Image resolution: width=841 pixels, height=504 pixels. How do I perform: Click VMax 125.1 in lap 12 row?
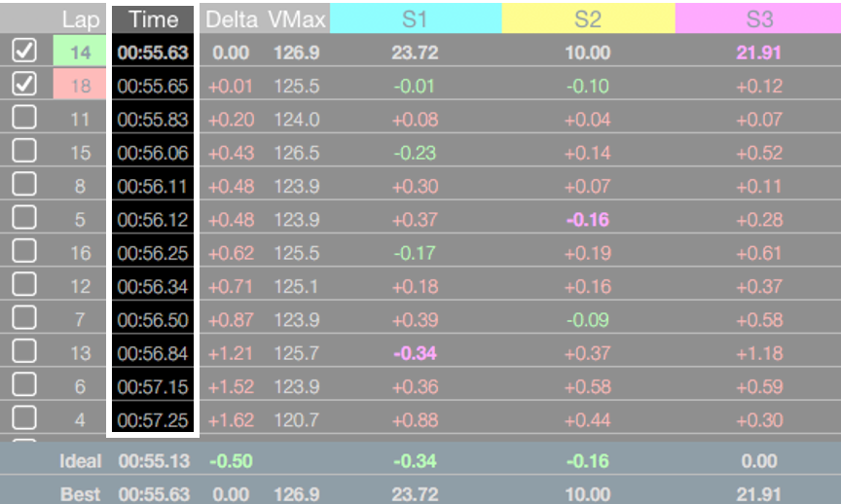296,286
